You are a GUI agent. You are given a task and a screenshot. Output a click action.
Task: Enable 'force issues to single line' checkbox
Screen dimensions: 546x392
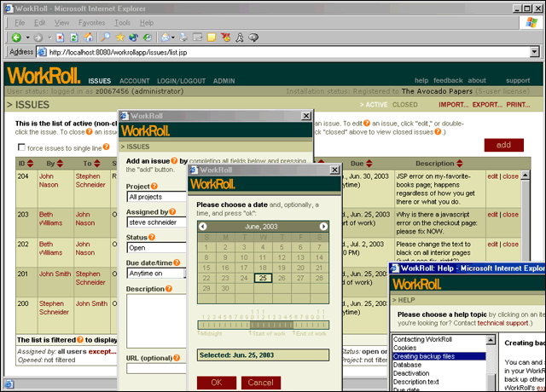[x=21, y=147]
